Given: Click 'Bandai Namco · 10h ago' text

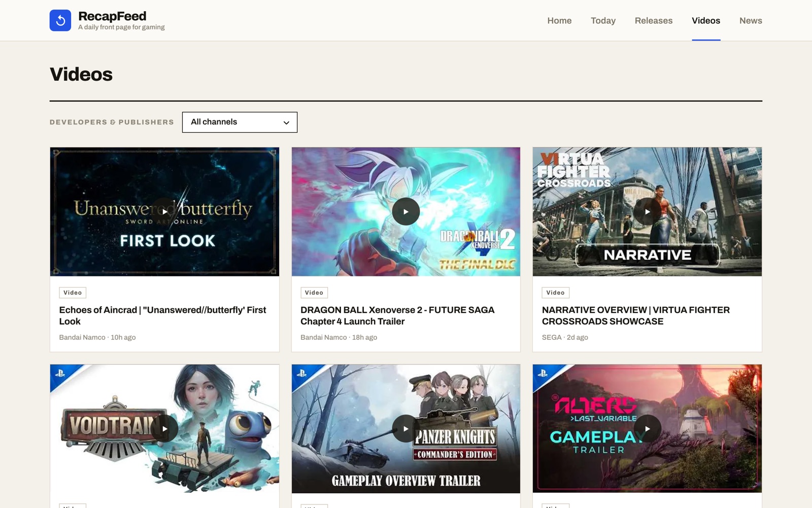Looking at the screenshot, I should tap(97, 337).
